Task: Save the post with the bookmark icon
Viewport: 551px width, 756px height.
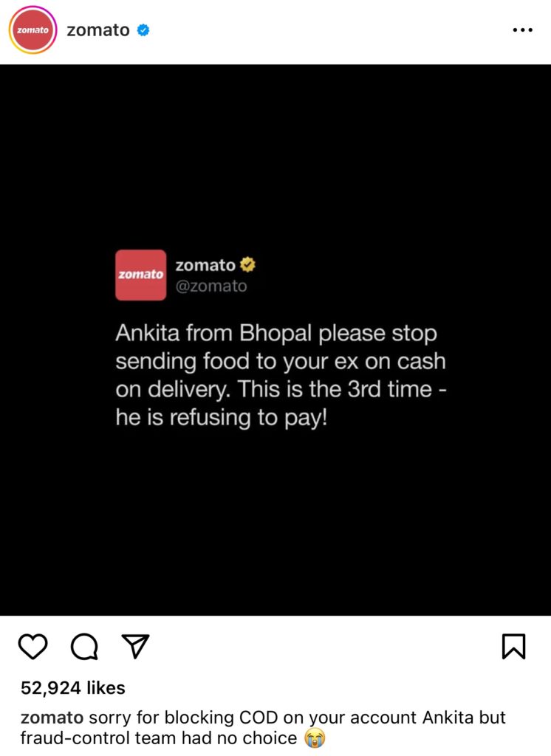Action: tap(514, 646)
